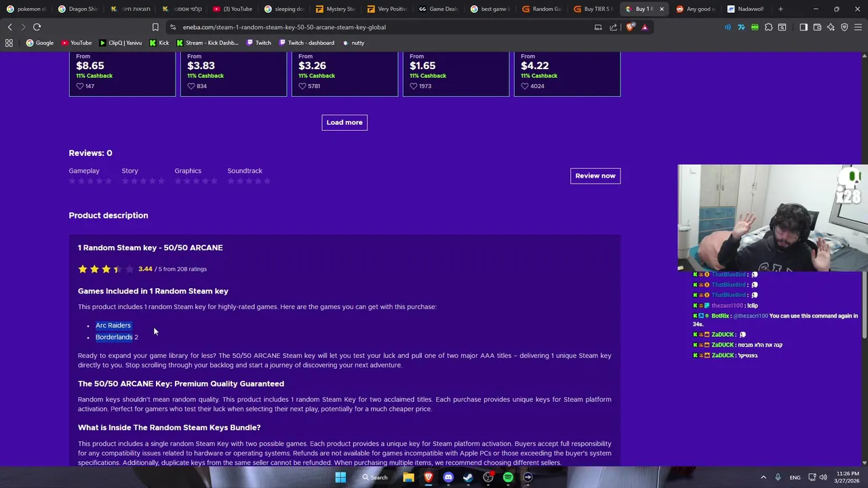
Task: Open the nutty bookmark
Action: tap(353, 43)
